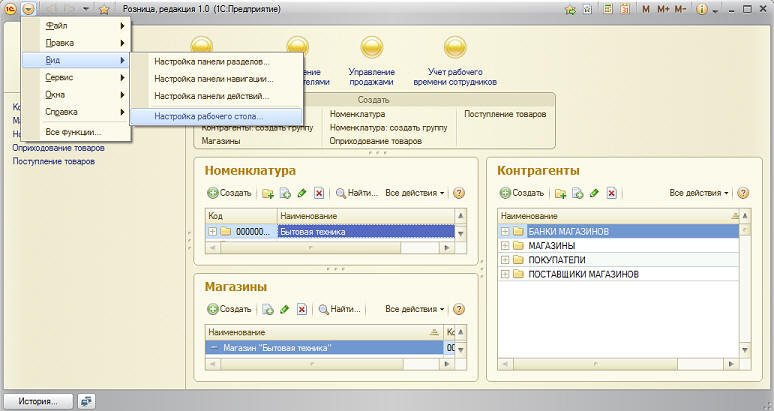Open the Сервис menu
The width and height of the screenshot is (774, 411).
[77, 77]
